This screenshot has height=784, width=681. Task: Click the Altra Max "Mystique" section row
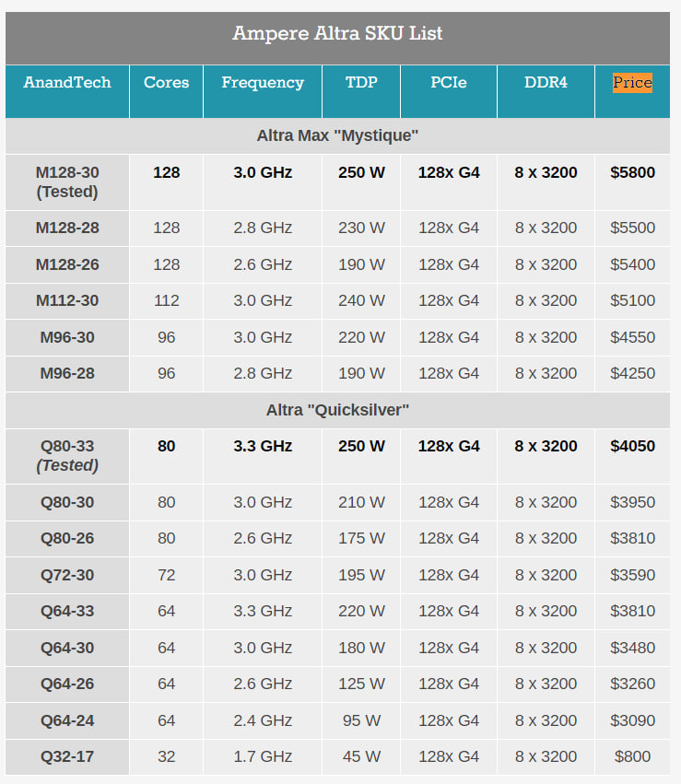(337, 136)
